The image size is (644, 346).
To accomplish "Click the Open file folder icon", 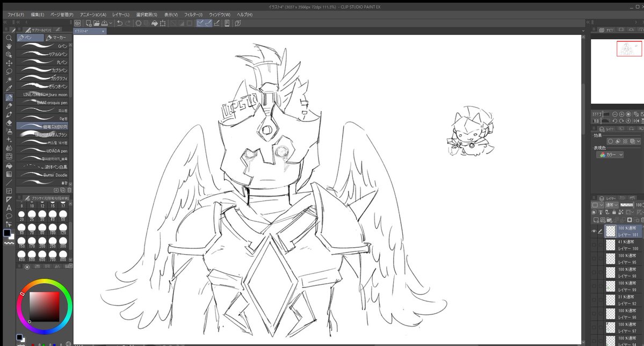I will [96, 23].
